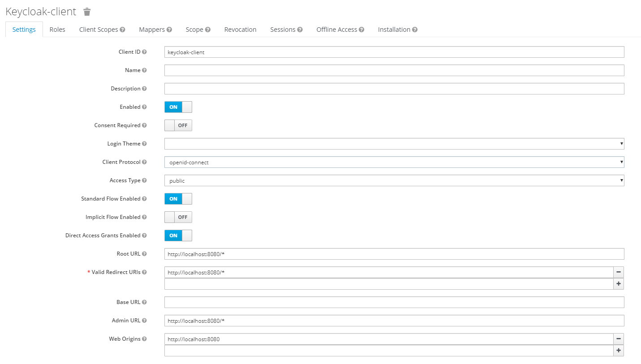The height and width of the screenshot is (364, 641).
Task: Click help icon on Mappers tab
Action: click(169, 30)
